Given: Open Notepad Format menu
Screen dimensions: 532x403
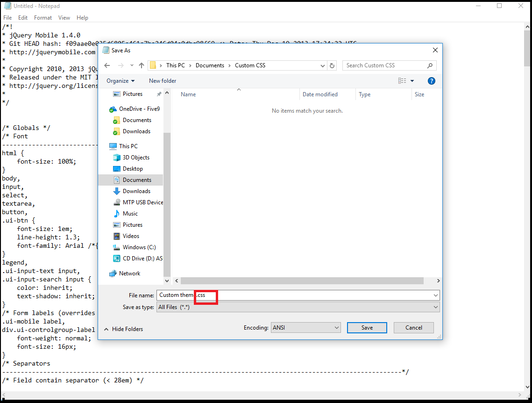Looking at the screenshot, I should click(x=43, y=18).
